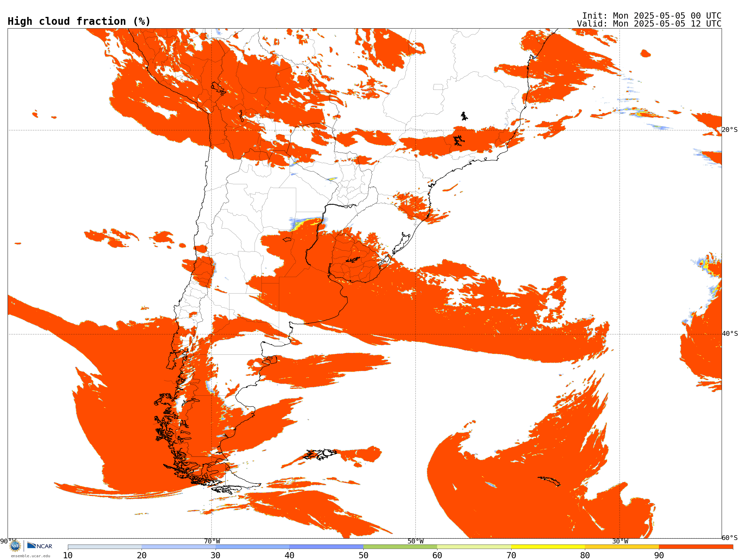Click the 'High cloud fraction (%)' title
Image resolution: width=744 pixels, height=560 pixels.
(79, 21)
